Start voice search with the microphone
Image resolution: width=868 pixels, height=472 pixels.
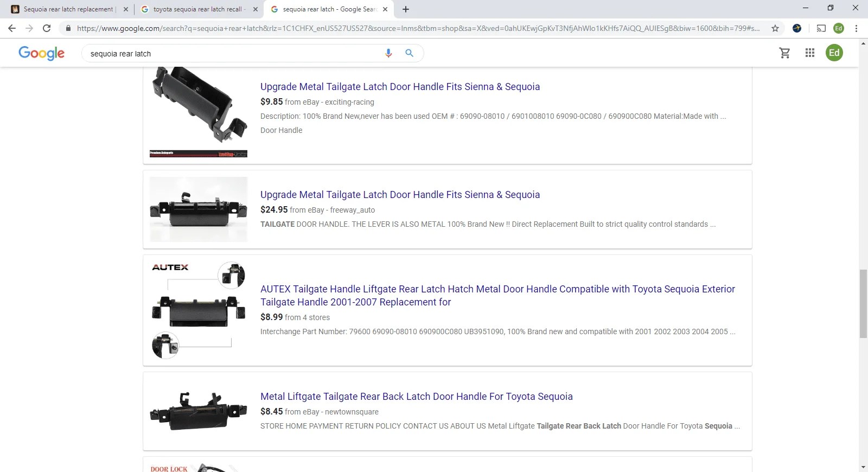pyautogui.click(x=388, y=53)
